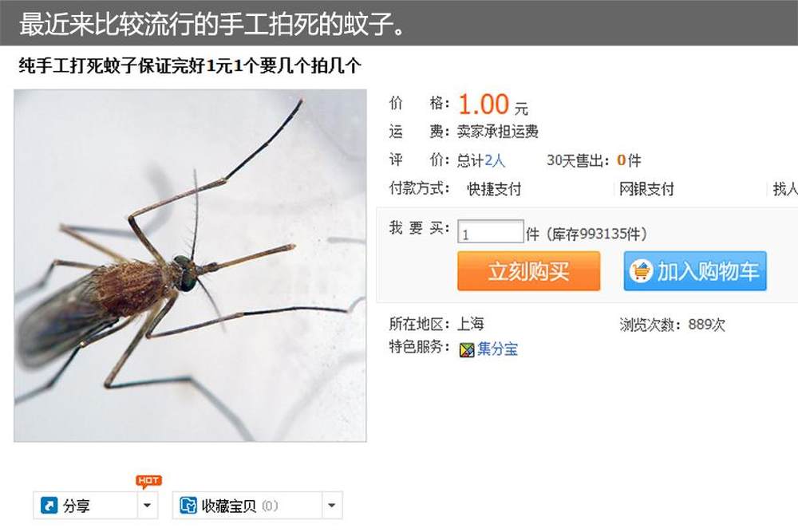
Task: Click the 分享 share button label
Action: [77, 506]
